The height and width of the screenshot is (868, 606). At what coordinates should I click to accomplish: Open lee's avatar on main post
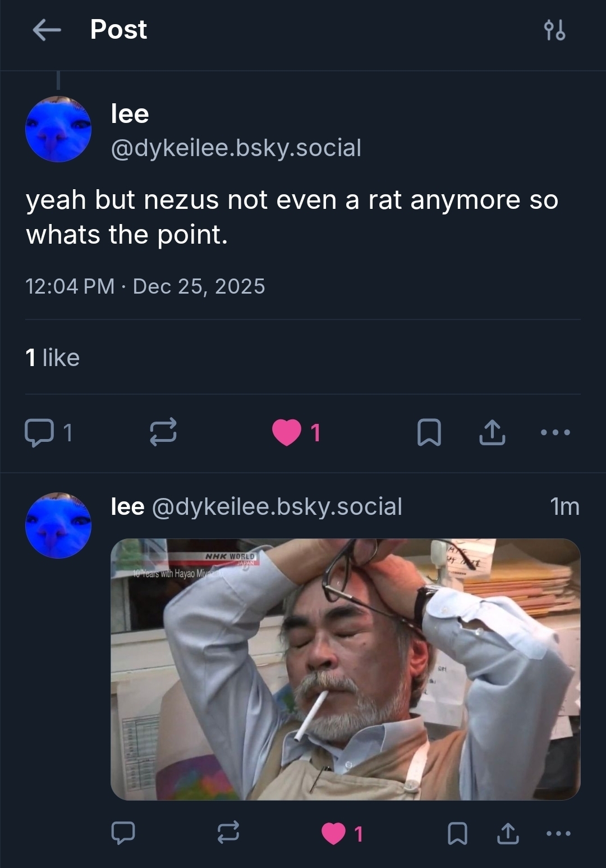[x=58, y=129]
